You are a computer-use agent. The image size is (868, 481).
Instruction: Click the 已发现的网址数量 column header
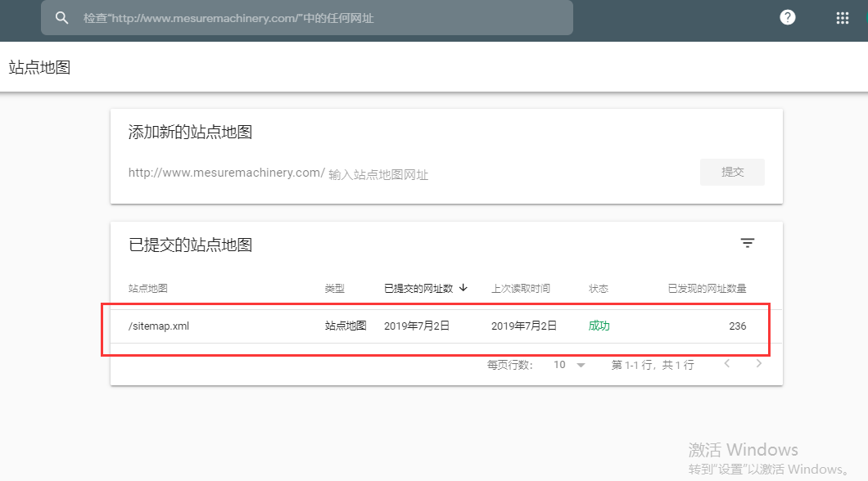(x=707, y=289)
